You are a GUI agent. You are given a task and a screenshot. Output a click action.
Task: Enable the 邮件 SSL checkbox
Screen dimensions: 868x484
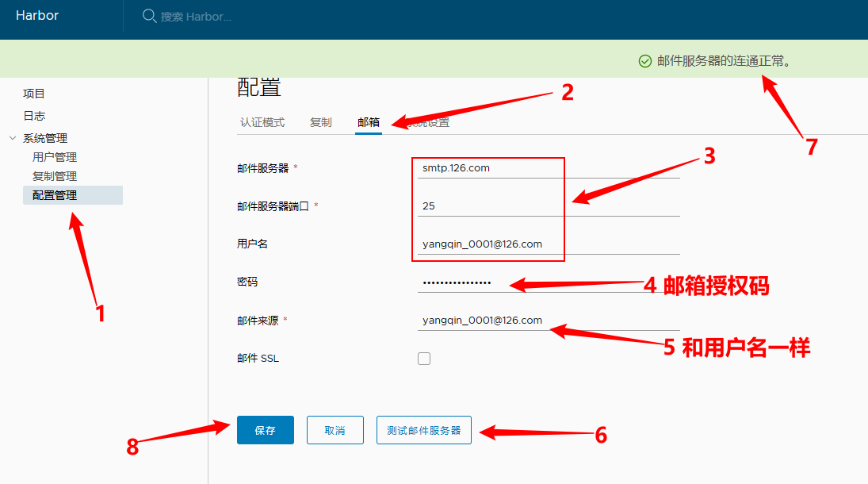(424, 359)
